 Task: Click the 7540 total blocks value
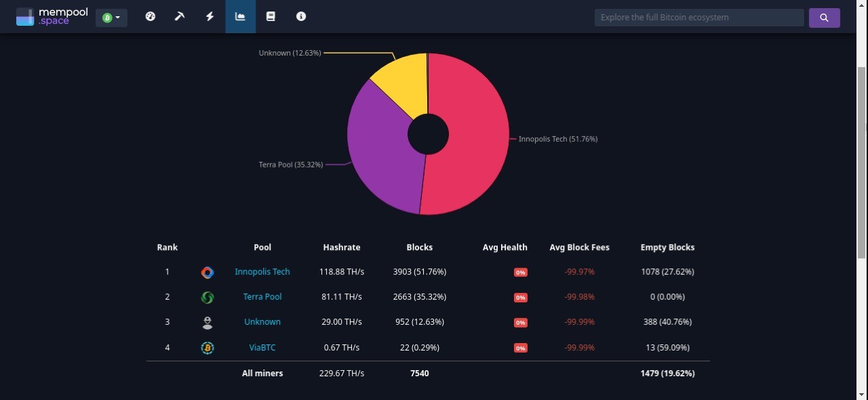click(x=420, y=374)
